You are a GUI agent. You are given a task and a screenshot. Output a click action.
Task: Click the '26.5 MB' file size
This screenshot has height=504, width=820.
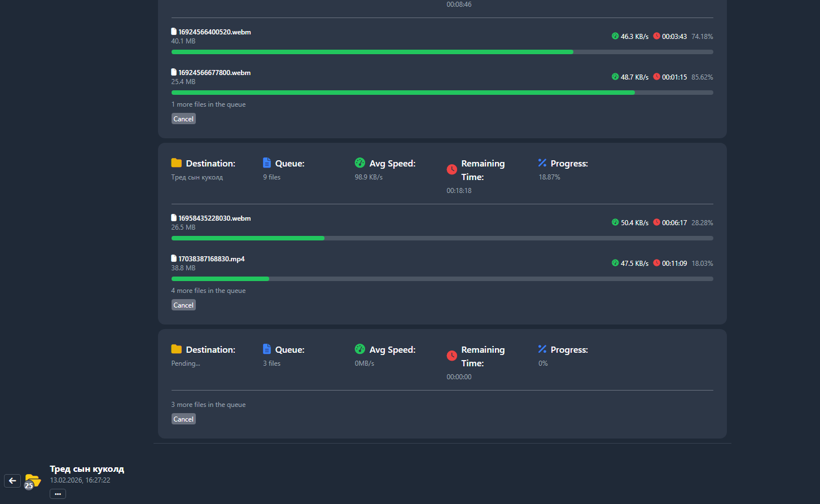(x=183, y=227)
